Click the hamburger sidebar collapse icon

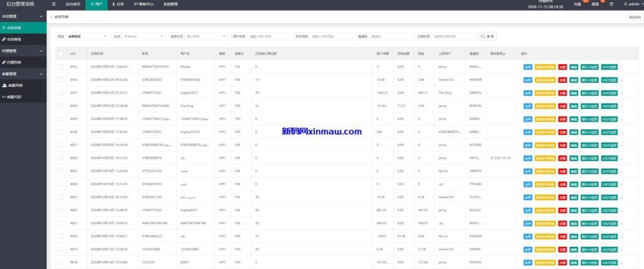point(53,4)
